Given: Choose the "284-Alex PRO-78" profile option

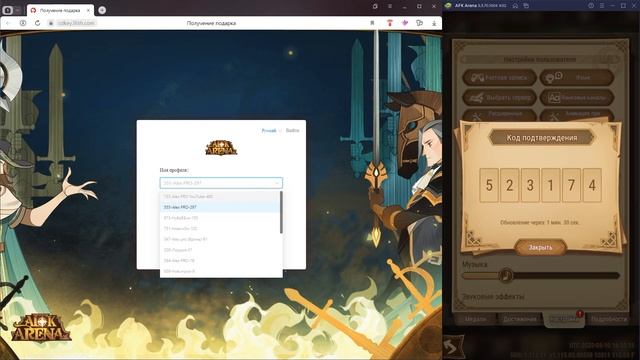Looking at the screenshot, I should (220, 260).
